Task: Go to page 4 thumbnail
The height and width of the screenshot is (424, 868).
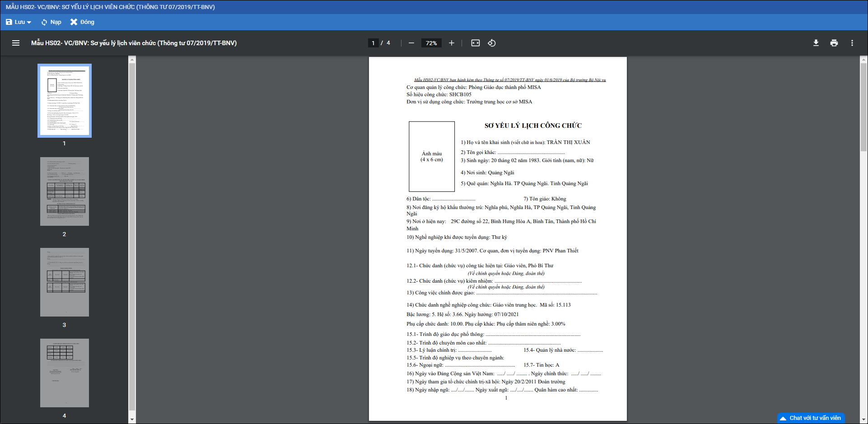Action: [x=65, y=373]
